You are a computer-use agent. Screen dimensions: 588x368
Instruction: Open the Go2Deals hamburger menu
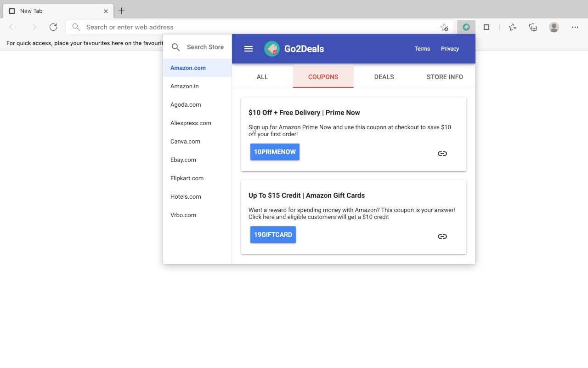[249, 49]
